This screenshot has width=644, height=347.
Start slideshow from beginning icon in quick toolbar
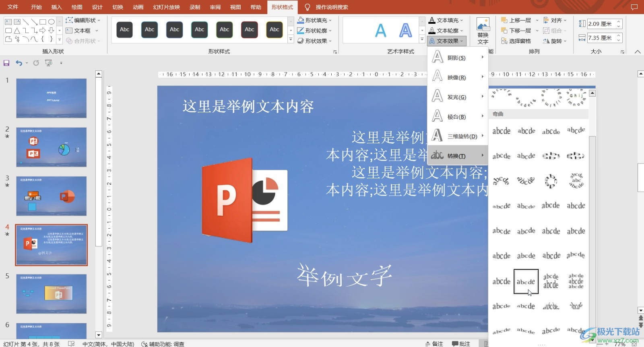[x=49, y=63]
